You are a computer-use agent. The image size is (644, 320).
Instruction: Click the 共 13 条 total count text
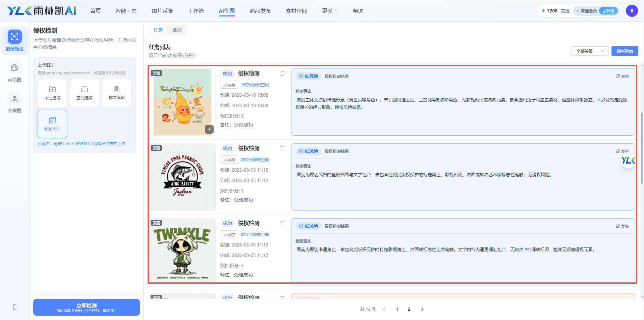click(x=368, y=309)
